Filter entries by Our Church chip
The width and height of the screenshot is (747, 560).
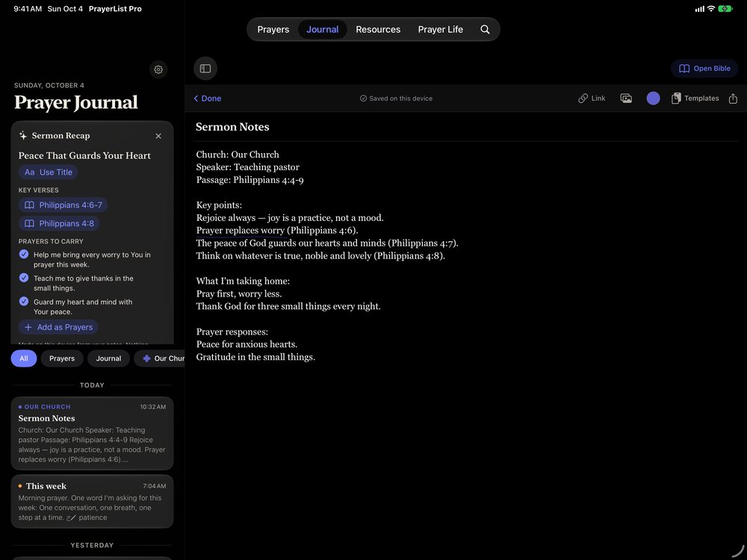click(x=160, y=358)
